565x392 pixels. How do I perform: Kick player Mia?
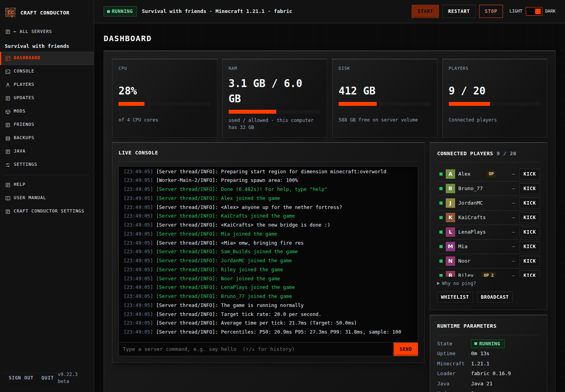click(x=529, y=247)
